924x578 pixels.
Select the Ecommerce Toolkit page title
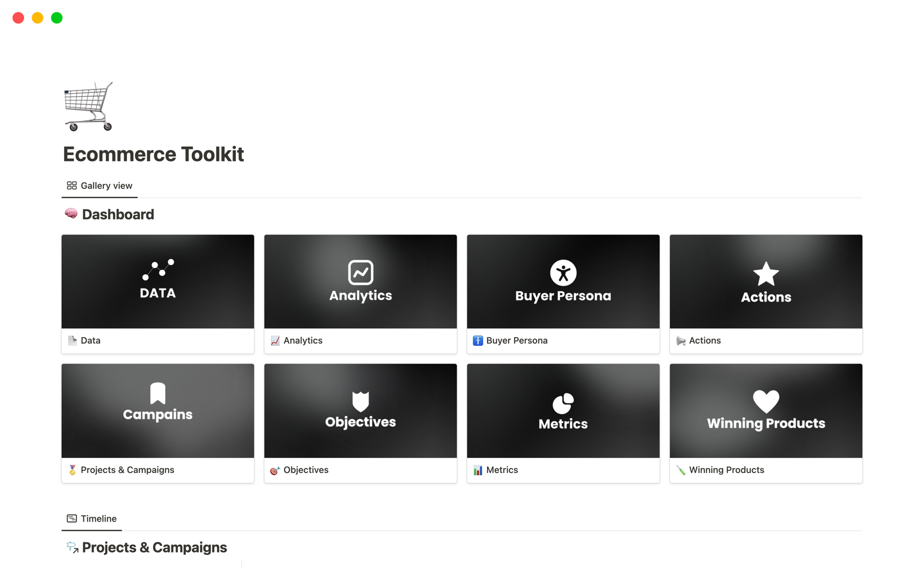pos(153,154)
